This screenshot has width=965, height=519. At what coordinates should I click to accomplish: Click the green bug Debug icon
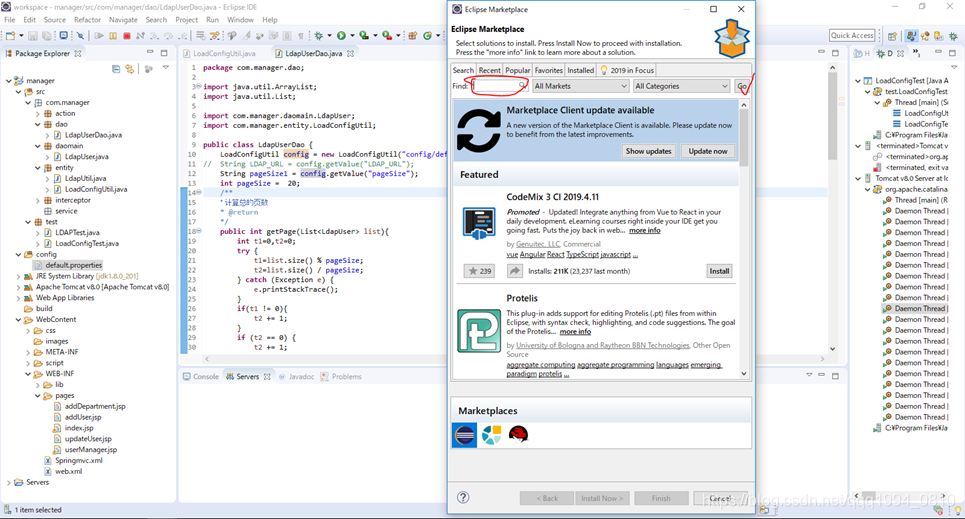[x=318, y=36]
